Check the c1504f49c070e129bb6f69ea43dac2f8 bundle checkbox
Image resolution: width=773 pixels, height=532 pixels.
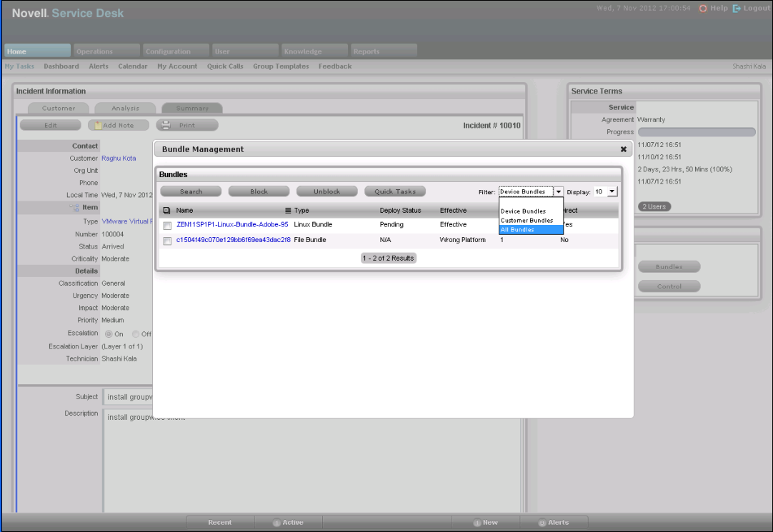coord(167,241)
